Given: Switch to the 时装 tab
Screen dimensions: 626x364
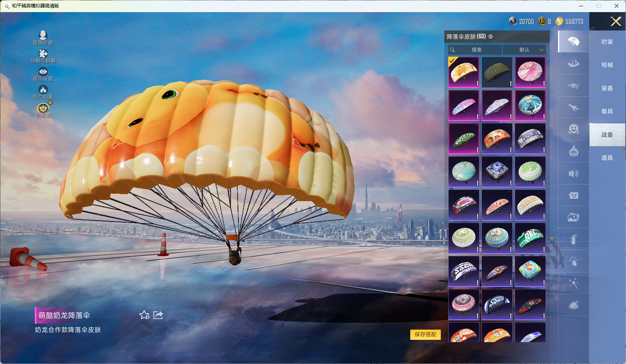Looking at the screenshot, I should [607, 42].
